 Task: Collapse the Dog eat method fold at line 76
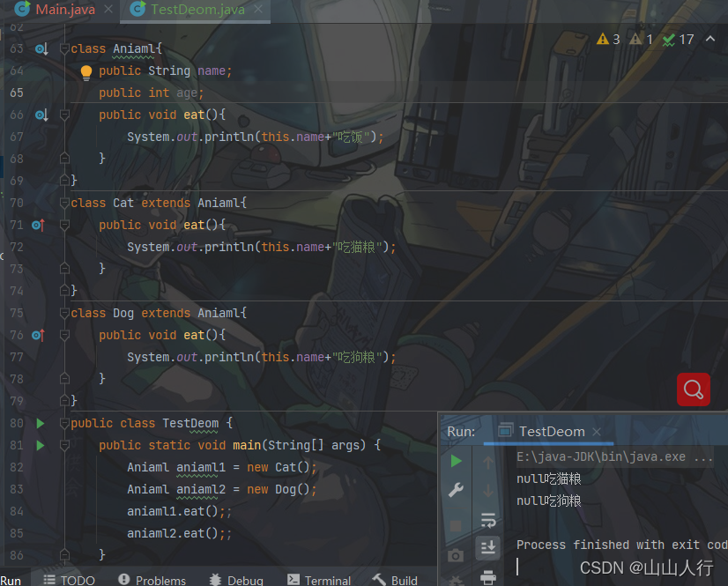64,335
